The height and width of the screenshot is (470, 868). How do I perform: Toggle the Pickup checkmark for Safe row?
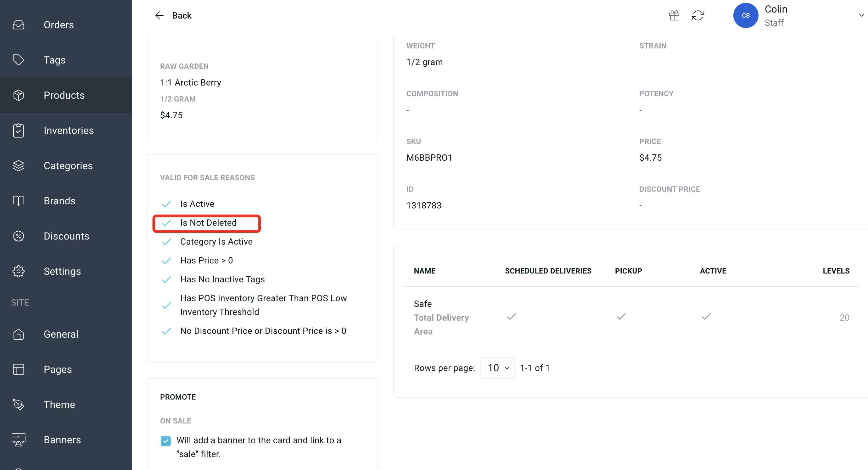pyautogui.click(x=621, y=317)
